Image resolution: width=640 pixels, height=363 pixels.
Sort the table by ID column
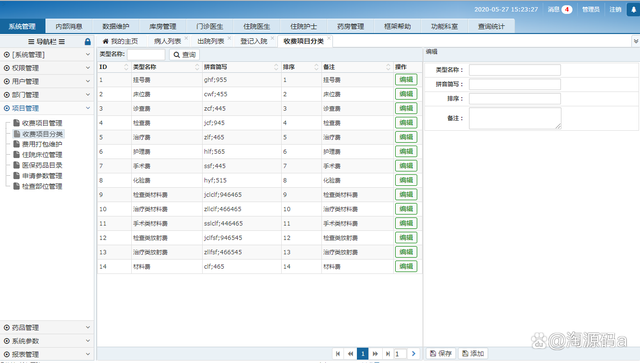pos(126,67)
